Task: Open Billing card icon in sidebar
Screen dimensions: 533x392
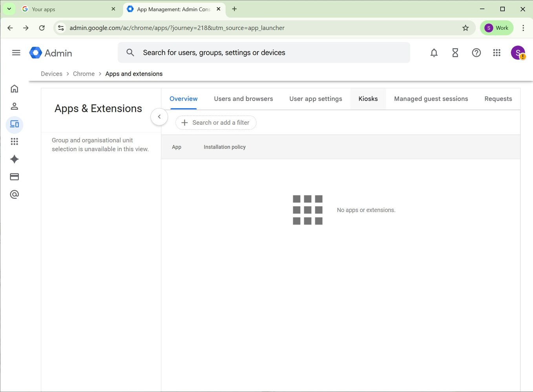Action: 15,177
